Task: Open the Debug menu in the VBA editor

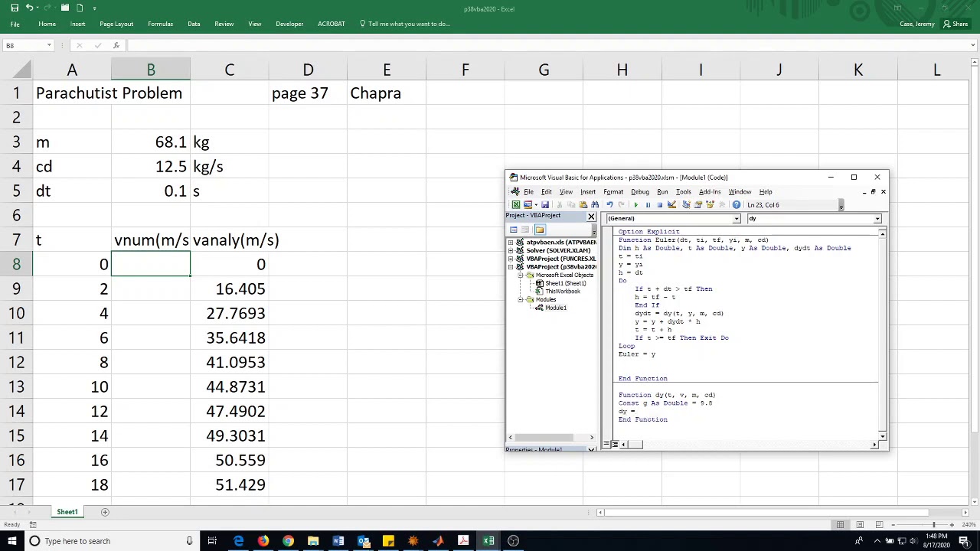Action: pos(640,192)
